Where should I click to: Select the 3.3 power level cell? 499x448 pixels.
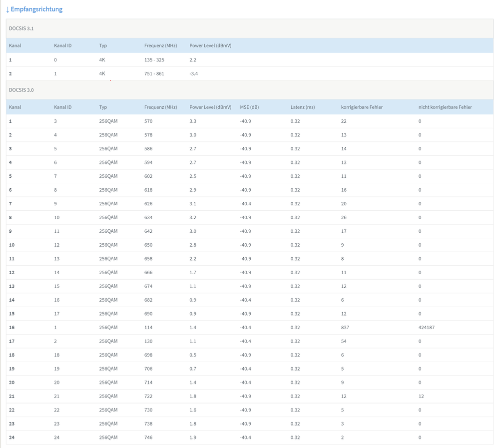193,121
